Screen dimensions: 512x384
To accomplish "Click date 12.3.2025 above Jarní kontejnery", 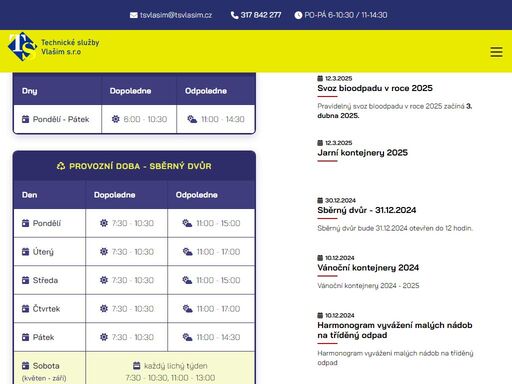I will tap(339, 143).
